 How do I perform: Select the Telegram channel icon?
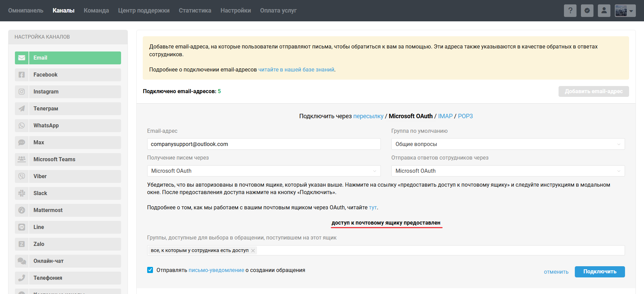[22, 109]
